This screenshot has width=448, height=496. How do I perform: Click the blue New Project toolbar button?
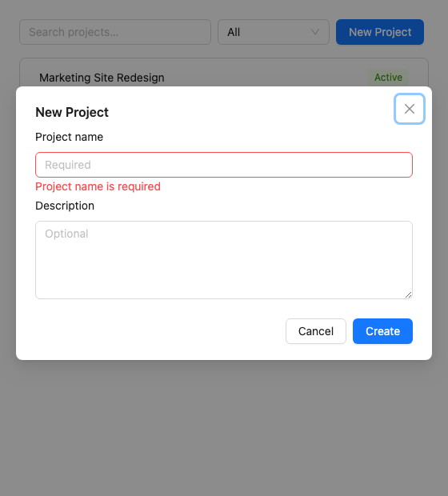(380, 32)
